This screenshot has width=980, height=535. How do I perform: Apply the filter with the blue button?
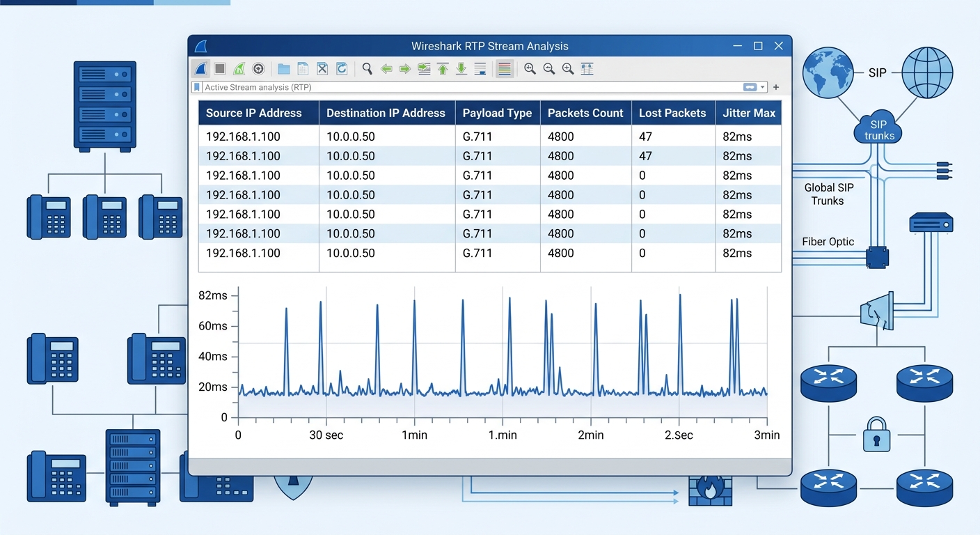point(750,88)
